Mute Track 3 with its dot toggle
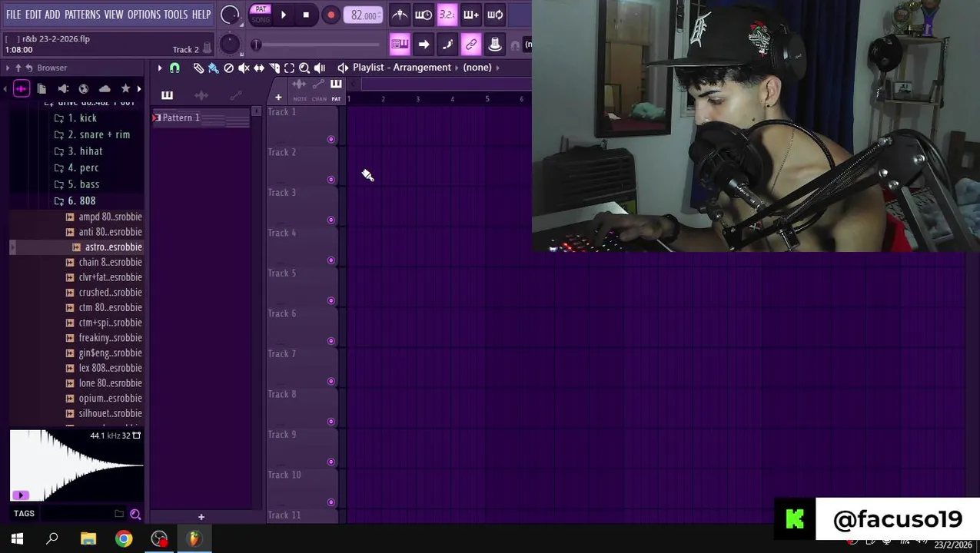The image size is (980, 553). pos(331,220)
